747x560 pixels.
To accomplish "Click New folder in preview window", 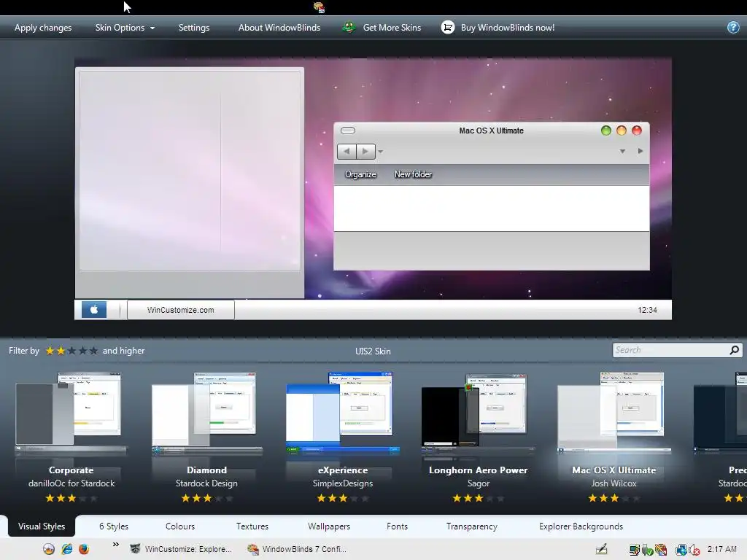I will (x=413, y=174).
